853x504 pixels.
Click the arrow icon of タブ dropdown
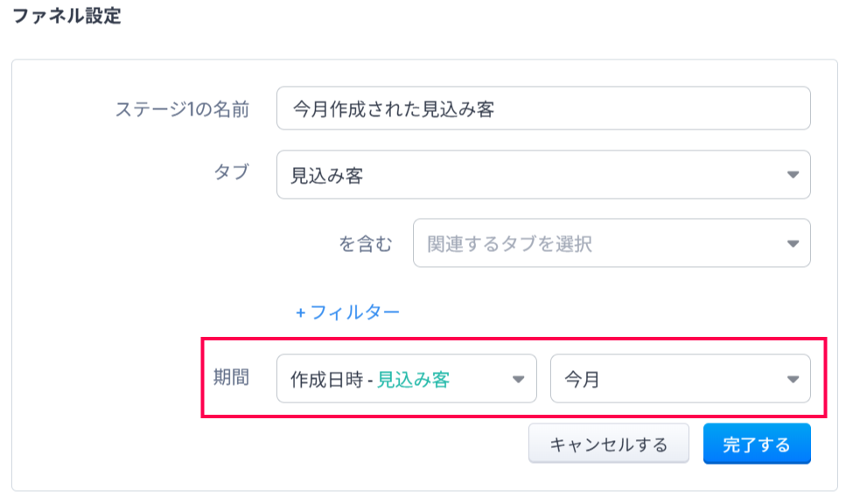click(793, 175)
